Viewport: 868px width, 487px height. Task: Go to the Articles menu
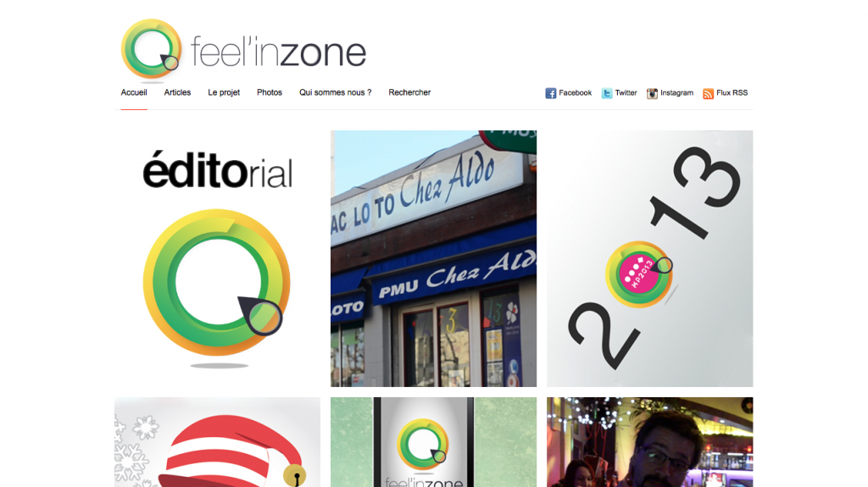coord(177,92)
